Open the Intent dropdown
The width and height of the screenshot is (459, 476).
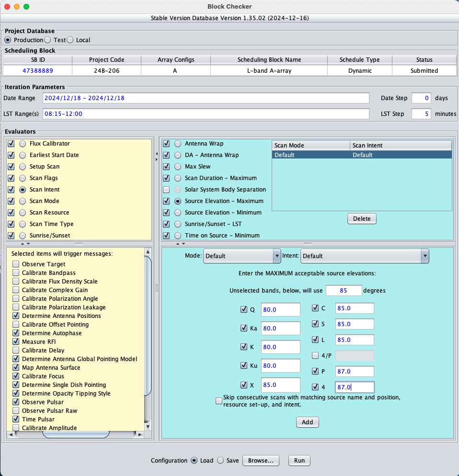(x=364, y=256)
